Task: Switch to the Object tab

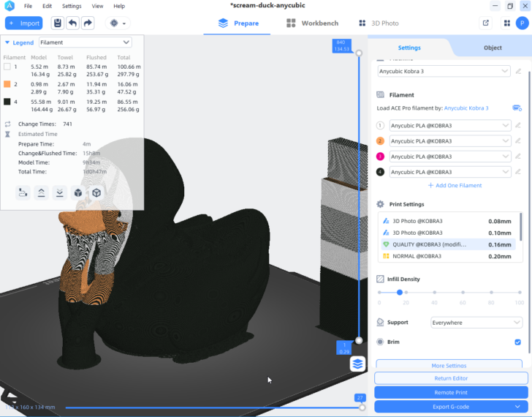Action: coord(493,48)
